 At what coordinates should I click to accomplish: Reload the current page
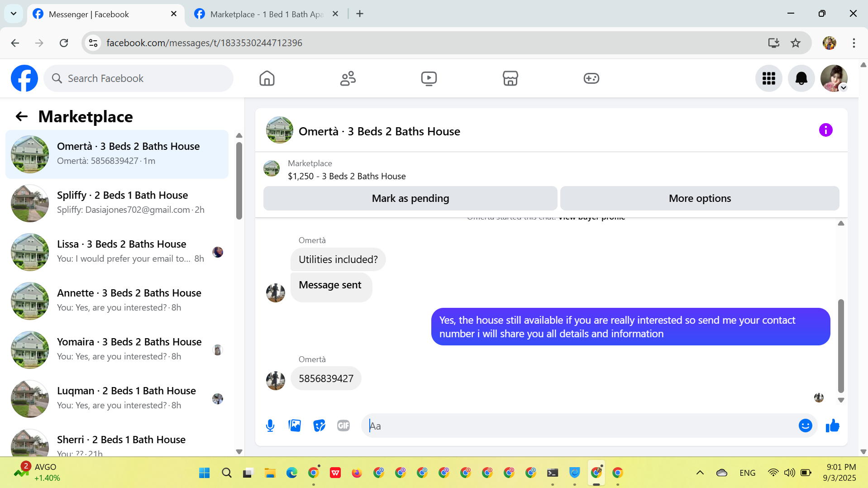point(64,43)
